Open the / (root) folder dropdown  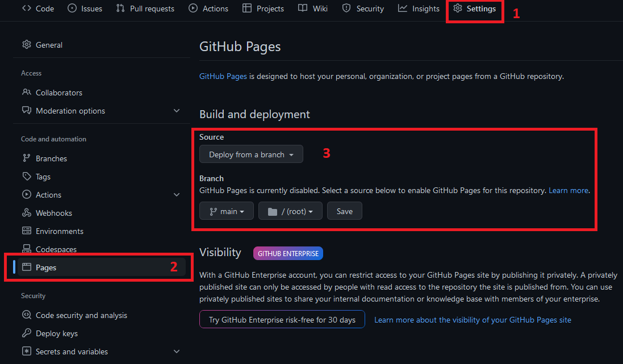pos(290,211)
